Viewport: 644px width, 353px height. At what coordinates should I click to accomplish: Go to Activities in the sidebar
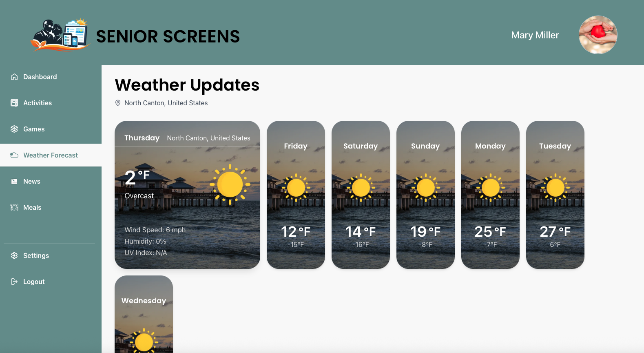pyautogui.click(x=51, y=103)
